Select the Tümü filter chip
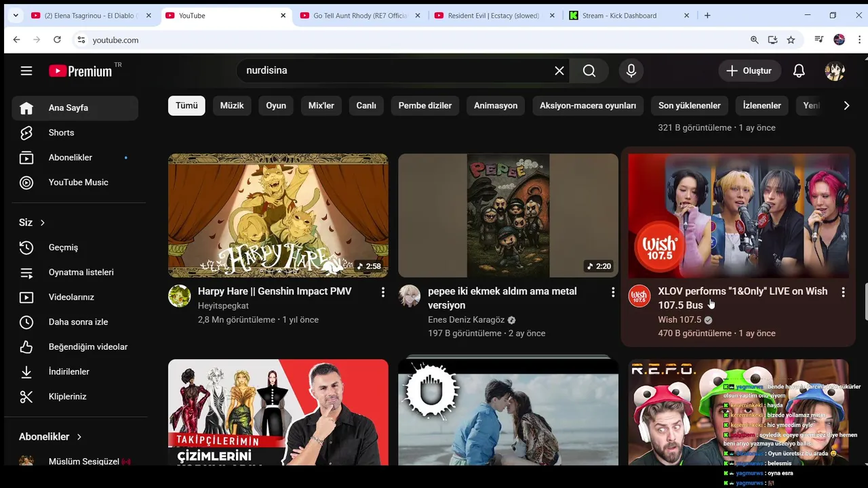This screenshot has height=488, width=868. click(x=186, y=105)
